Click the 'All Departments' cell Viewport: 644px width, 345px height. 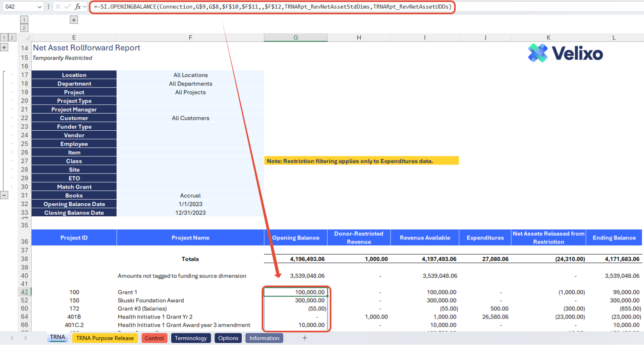190,84
